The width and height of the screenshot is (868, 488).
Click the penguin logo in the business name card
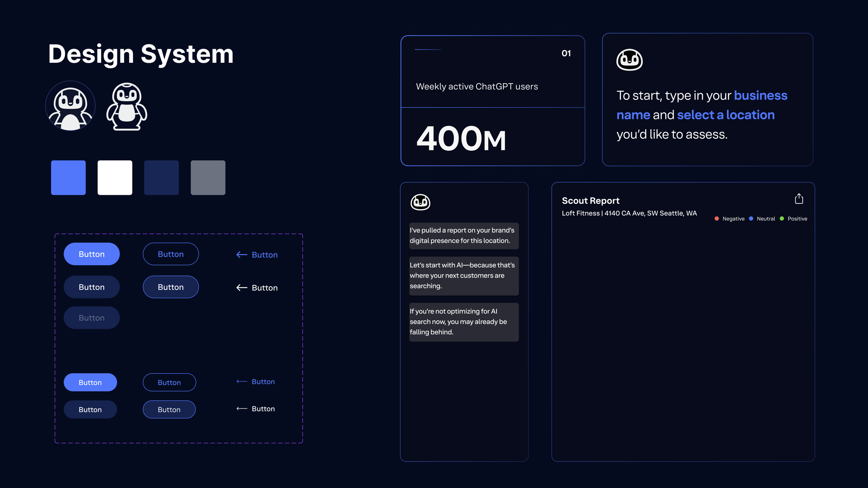point(629,60)
